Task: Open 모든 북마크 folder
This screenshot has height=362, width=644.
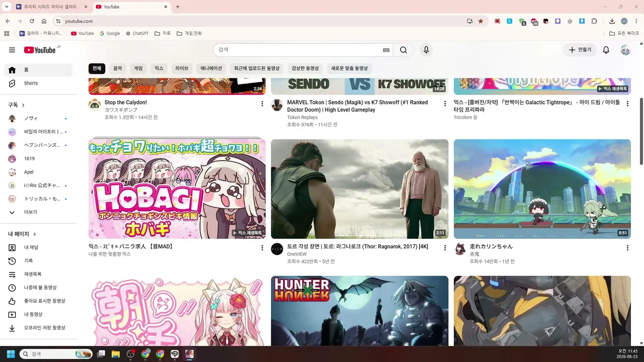Action: pyautogui.click(x=624, y=34)
